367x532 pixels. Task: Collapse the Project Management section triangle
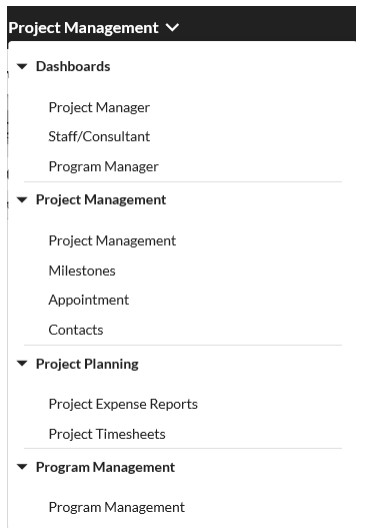[x=22, y=200]
